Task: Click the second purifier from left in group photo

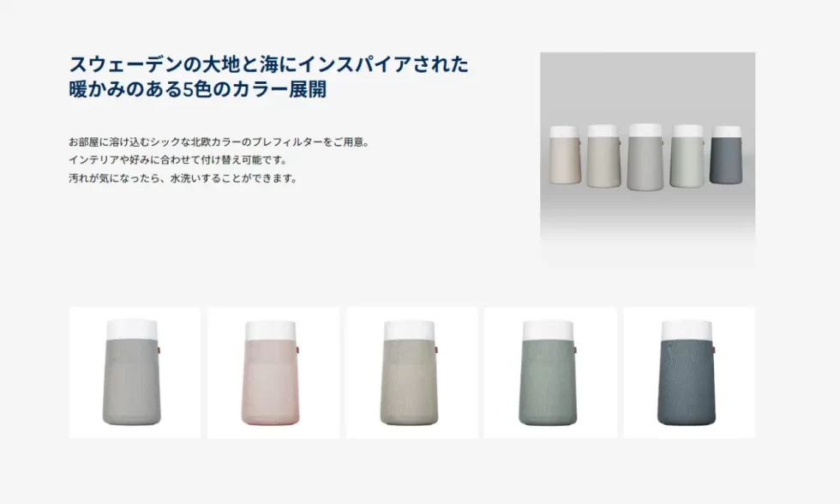Action: [x=603, y=156]
